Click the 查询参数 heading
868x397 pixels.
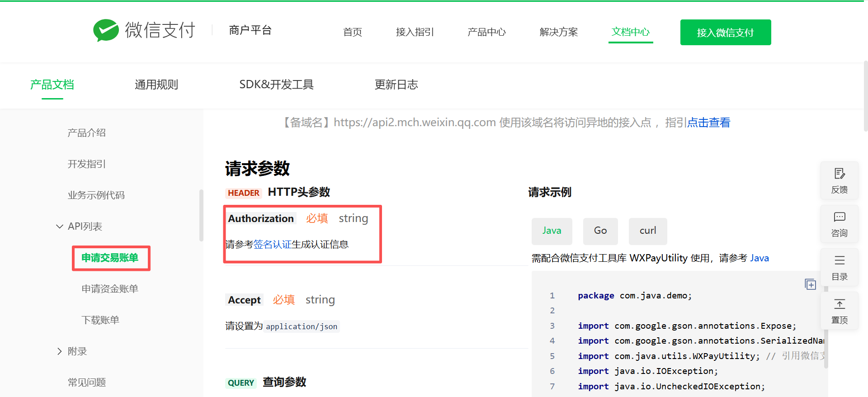tap(284, 382)
